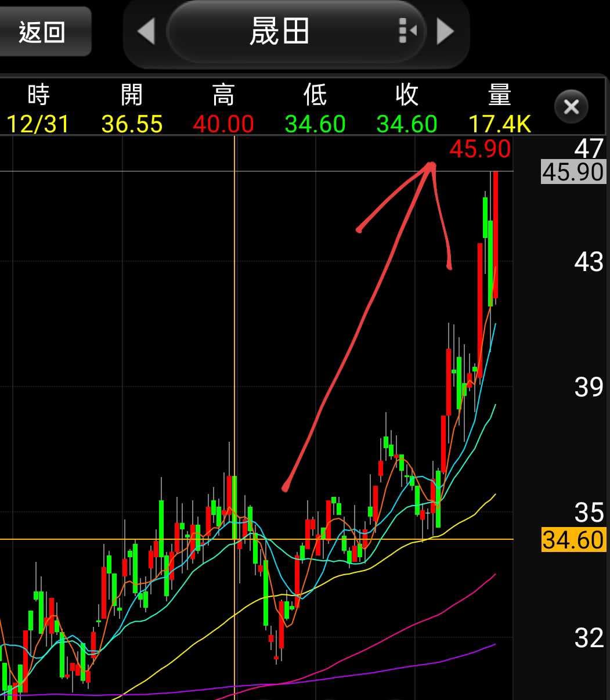Click the 收 column header

pyautogui.click(x=407, y=95)
